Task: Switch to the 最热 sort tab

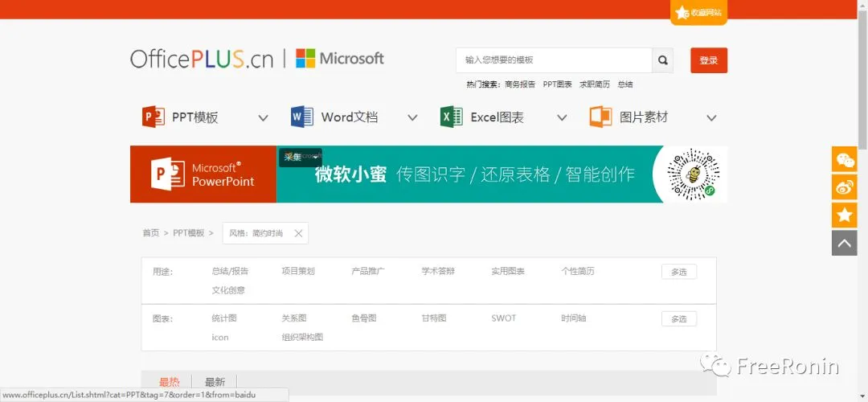Action: click(170, 382)
